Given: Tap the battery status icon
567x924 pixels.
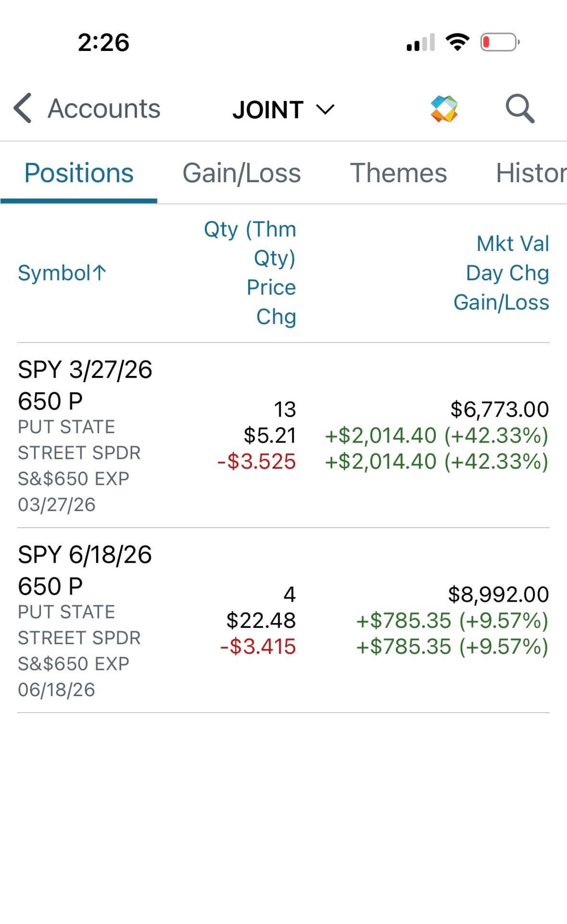Looking at the screenshot, I should tap(500, 42).
